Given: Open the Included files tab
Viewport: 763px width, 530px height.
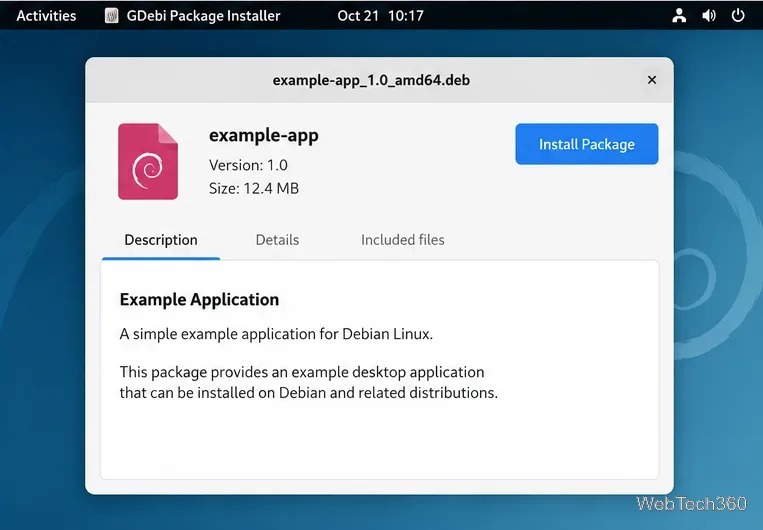Looking at the screenshot, I should [x=402, y=239].
